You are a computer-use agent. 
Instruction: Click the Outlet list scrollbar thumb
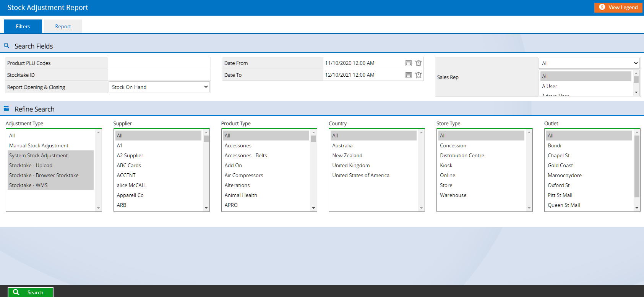[637, 166]
